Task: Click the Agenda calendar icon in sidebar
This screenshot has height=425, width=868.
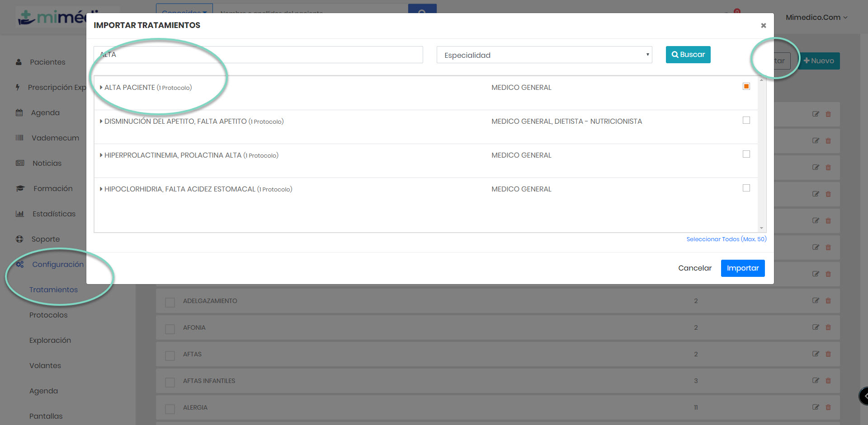Action: [19, 112]
